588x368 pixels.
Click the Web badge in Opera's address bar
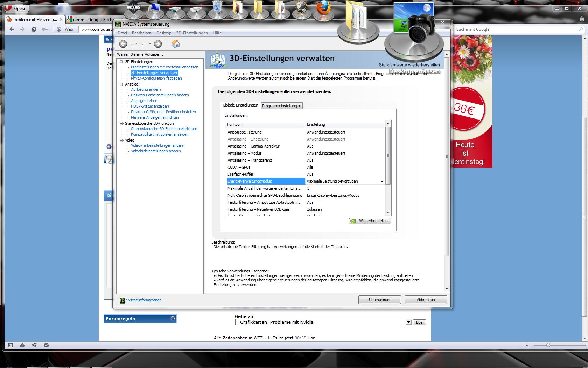[x=65, y=29]
